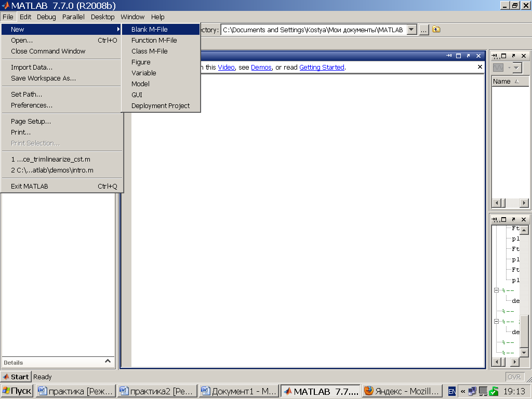Choose Class M-File in submenu
Viewport: 532px width, 399px height.
point(161,51)
